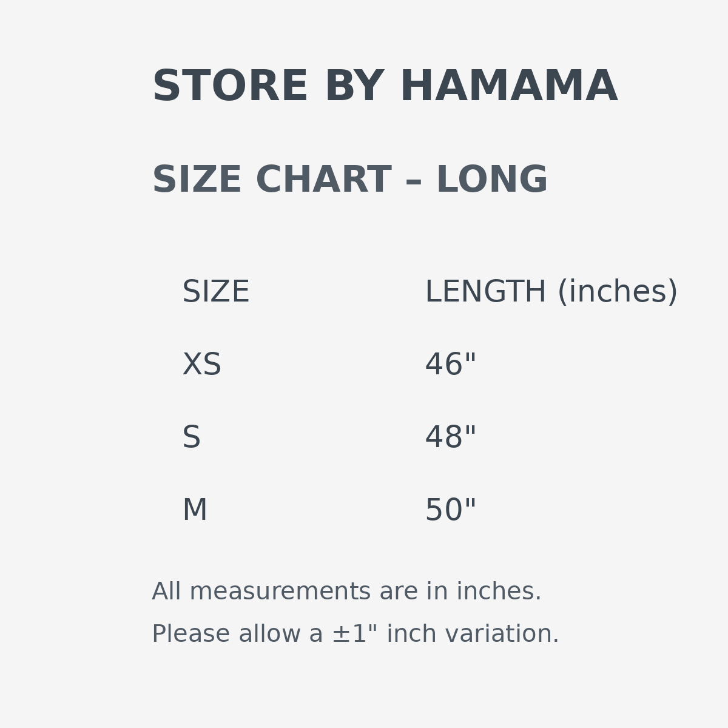Image resolution: width=728 pixels, height=728 pixels.
Task: Select the word CHART in the heading
Action: tap(323, 181)
